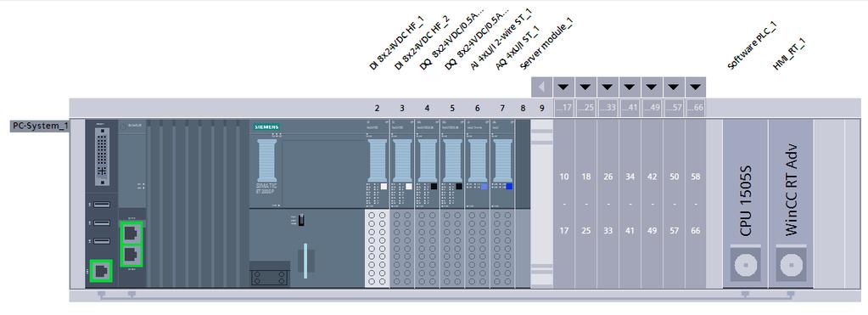Select the slot 4 DQ output module

tap(428, 203)
